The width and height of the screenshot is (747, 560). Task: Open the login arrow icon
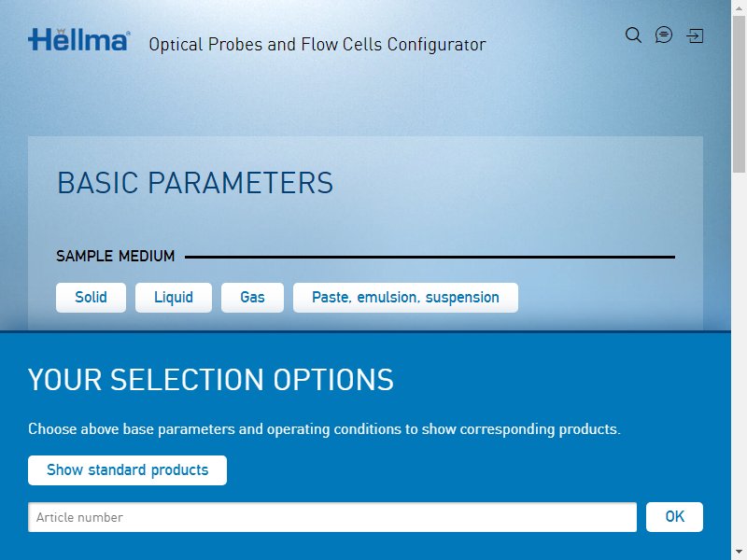pos(695,35)
